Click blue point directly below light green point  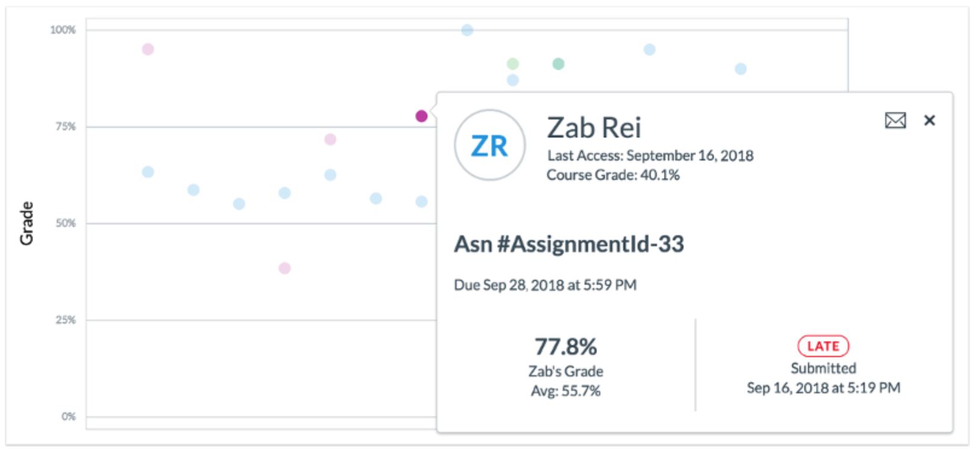(x=513, y=80)
